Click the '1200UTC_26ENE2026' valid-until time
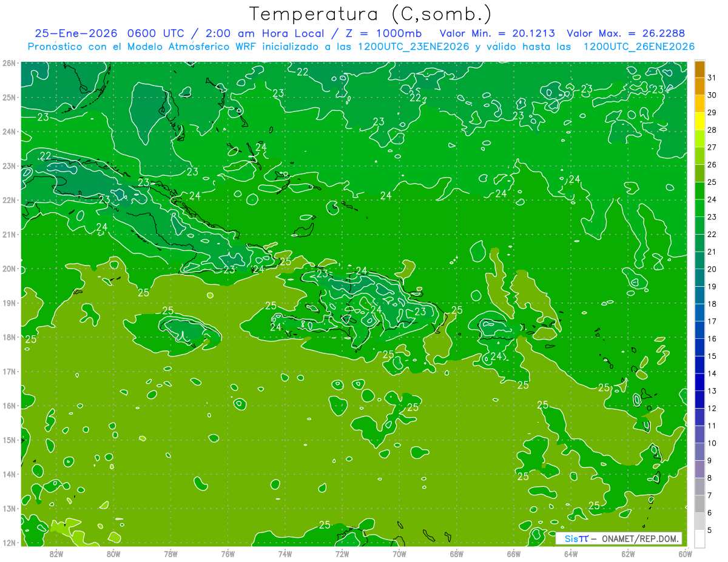728x562 pixels. tap(639, 47)
